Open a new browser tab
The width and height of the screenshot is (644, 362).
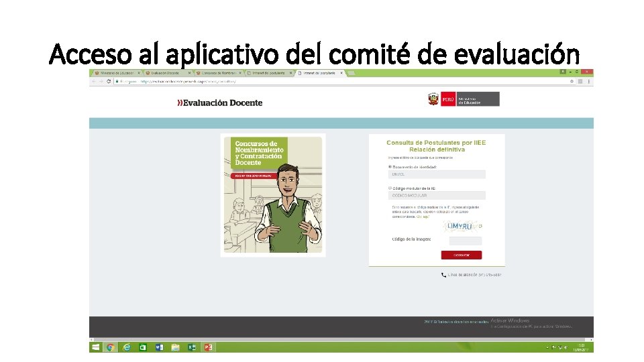[351, 73]
